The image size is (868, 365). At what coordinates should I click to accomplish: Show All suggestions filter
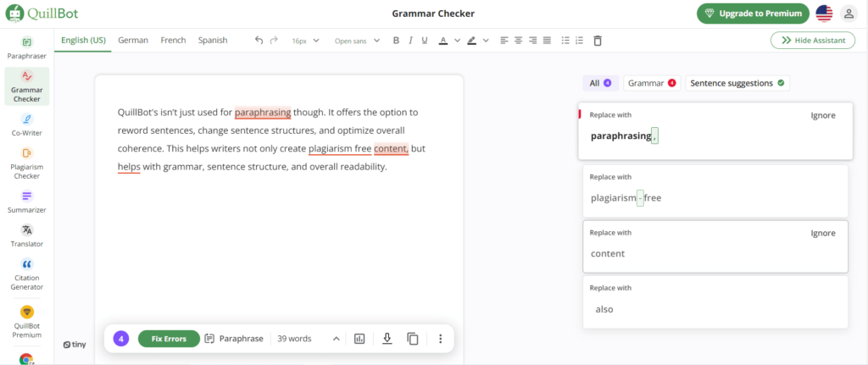[x=600, y=83]
